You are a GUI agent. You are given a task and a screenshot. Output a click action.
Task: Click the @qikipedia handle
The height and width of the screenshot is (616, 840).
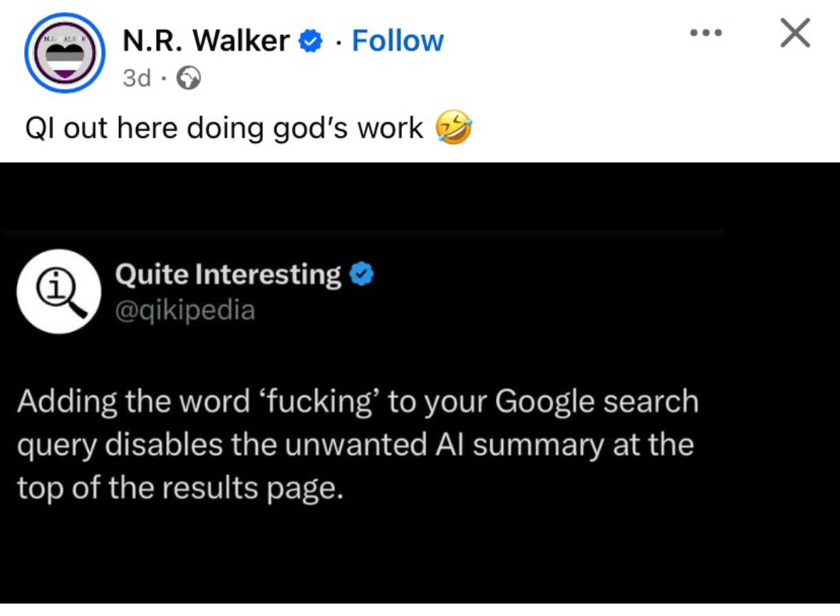point(185,310)
